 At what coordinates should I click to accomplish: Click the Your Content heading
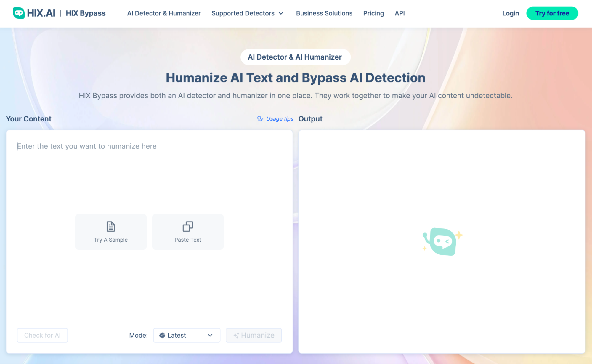point(29,119)
